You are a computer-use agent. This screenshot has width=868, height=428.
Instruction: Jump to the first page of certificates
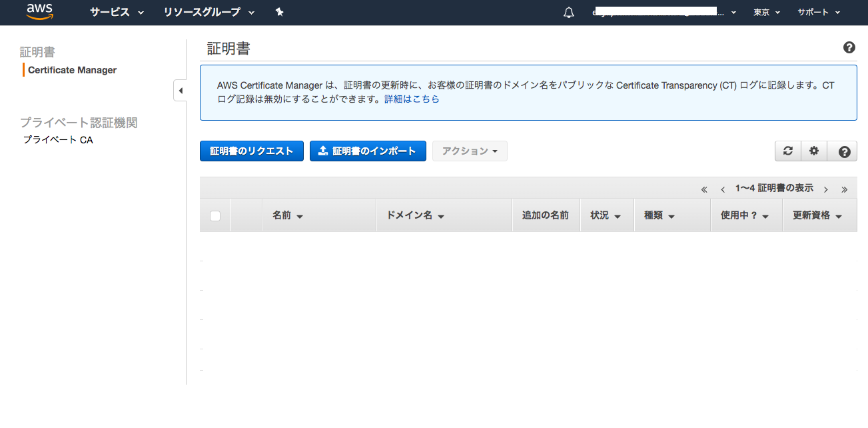click(704, 189)
